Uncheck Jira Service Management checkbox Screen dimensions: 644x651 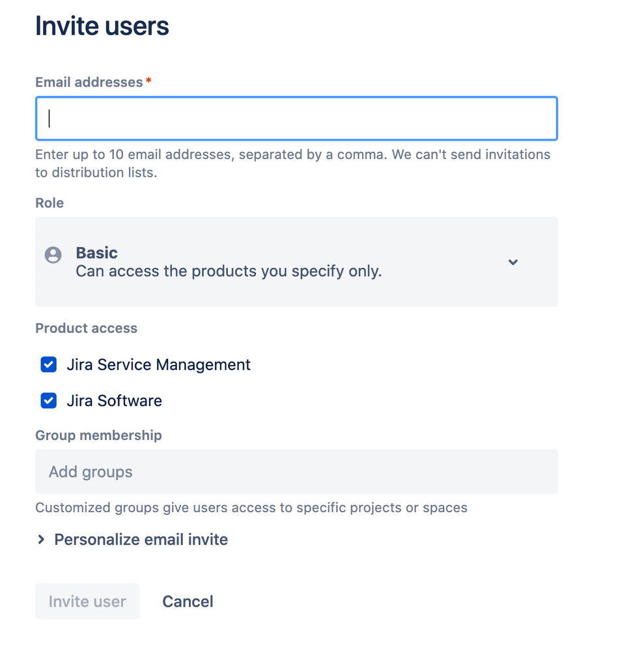click(x=49, y=364)
